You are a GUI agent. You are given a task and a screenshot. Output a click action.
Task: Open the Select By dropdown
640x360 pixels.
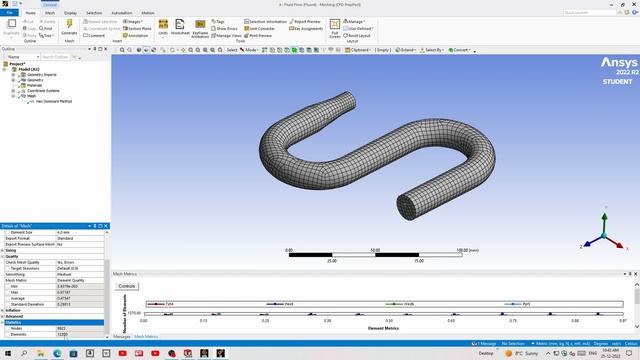point(432,50)
